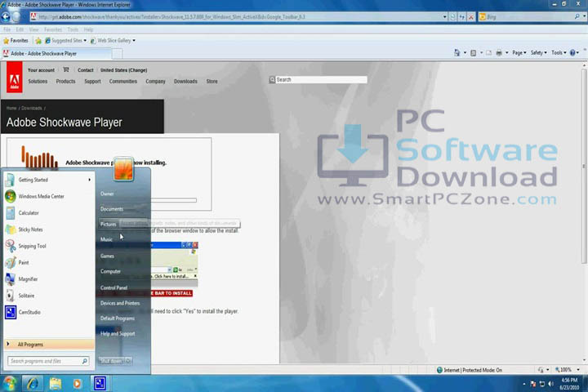This screenshot has height=392, width=588.
Task: Launch Magnifier from Start menu
Action: 49,279
